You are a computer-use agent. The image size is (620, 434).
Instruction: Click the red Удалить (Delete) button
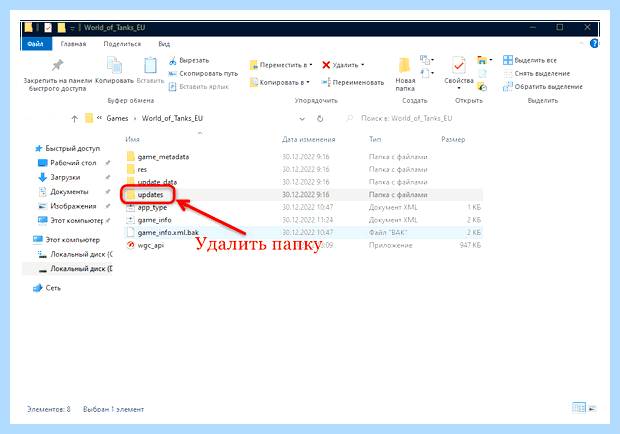pyautogui.click(x=340, y=65)
